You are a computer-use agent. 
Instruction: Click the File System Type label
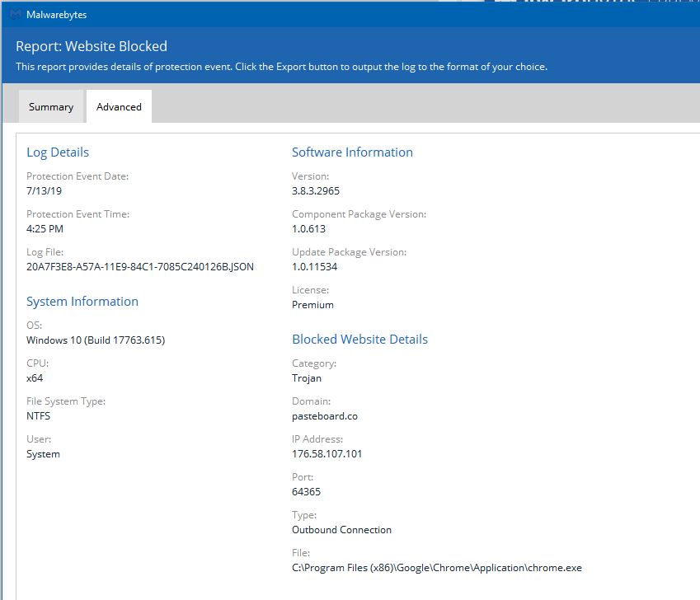tap(66, 401)
